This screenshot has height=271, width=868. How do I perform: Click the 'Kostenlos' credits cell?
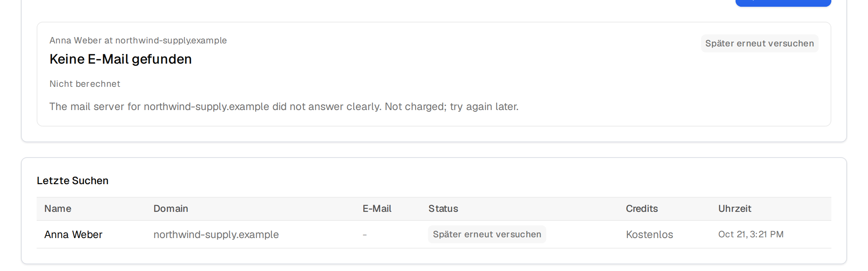650,235
